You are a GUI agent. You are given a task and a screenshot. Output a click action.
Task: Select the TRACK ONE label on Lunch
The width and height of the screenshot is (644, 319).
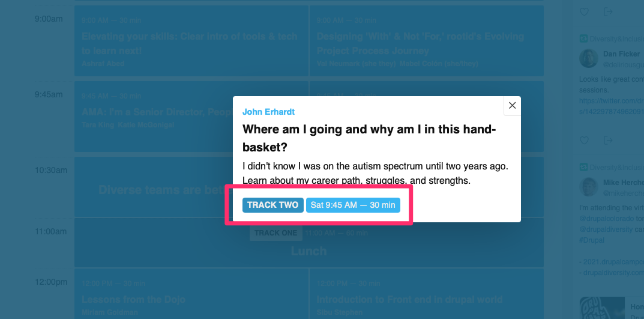275,233
